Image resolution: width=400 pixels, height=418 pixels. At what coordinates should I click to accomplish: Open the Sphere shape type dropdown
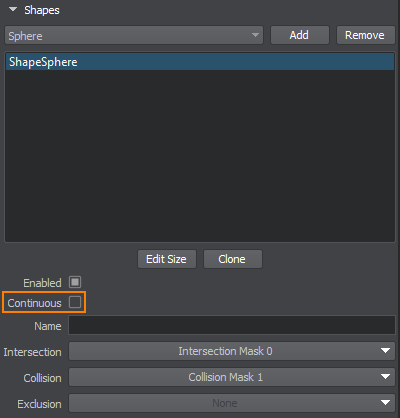point(134,35)
